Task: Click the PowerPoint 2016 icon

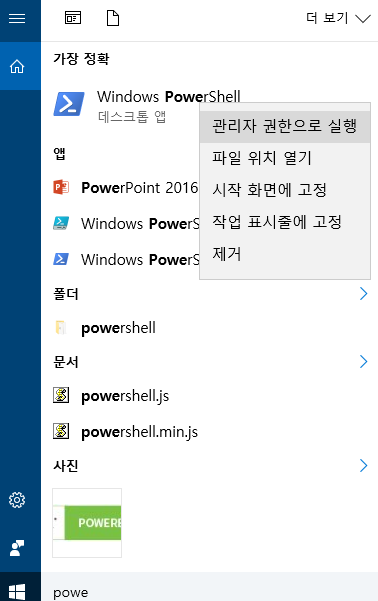Action: 61,187
